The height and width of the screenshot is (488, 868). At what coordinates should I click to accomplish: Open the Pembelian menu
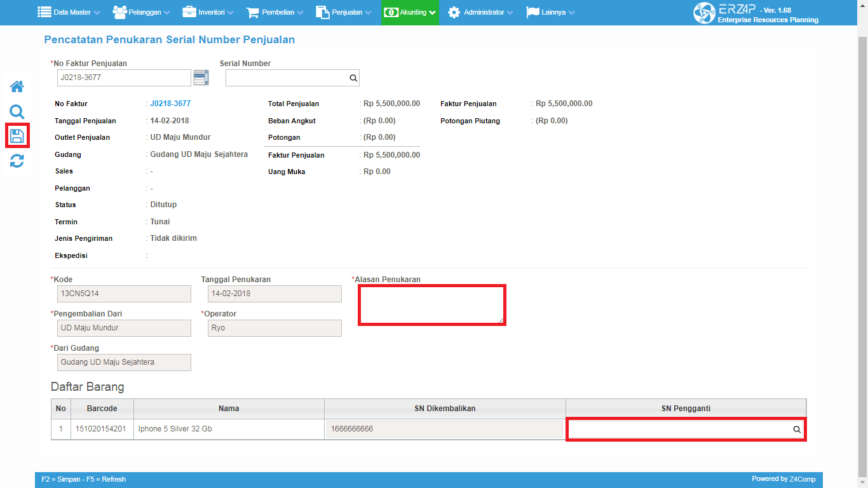[275, 13]
